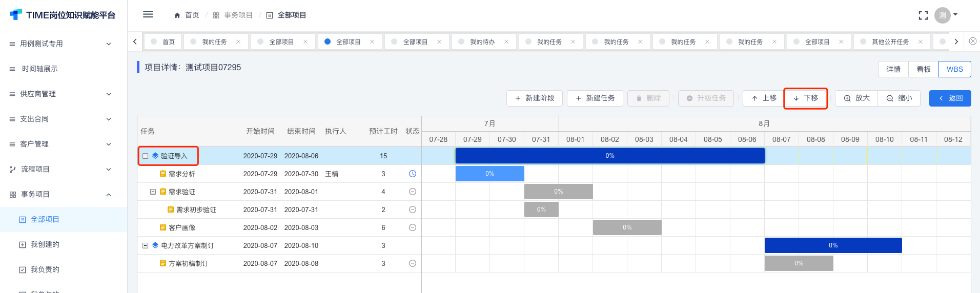980x293 pixels.
Task: Select 需求分析 light-blue Gantt bar
Action: (x=490, y=174)
